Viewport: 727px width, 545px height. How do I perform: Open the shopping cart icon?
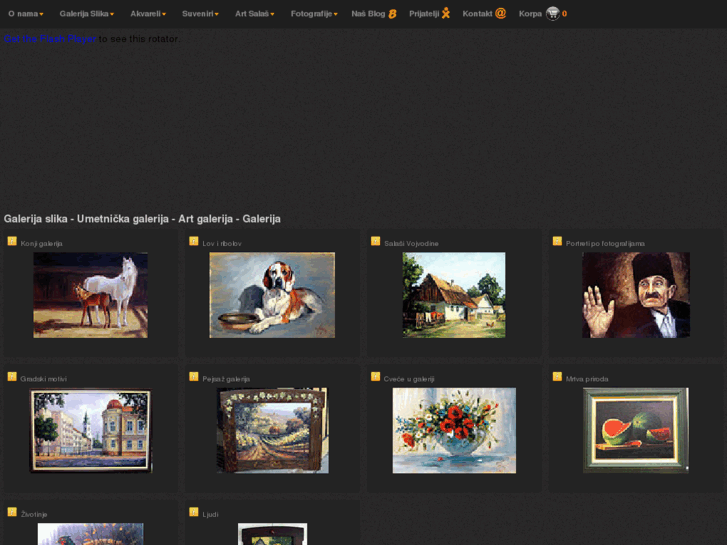(x=552, y=13)
